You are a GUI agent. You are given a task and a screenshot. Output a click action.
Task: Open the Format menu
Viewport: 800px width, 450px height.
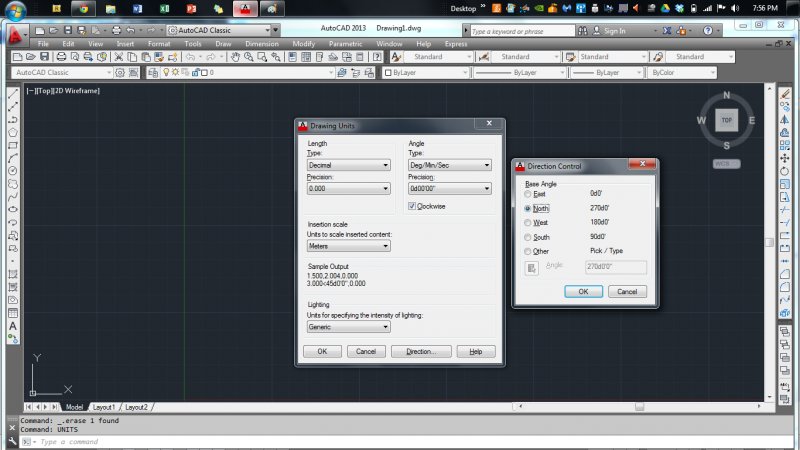(159, 44)
